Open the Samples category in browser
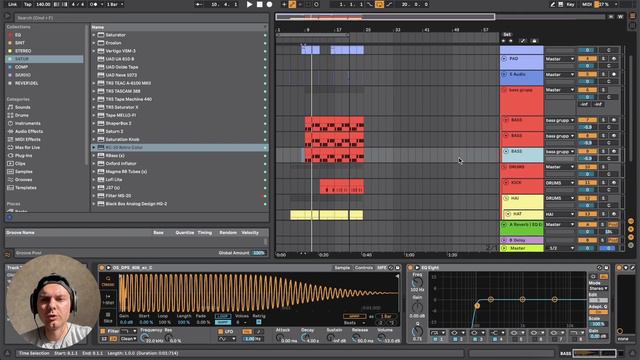The height and width of the screenshot is (360, 640). pyautogui.click(x=24, y=172)
